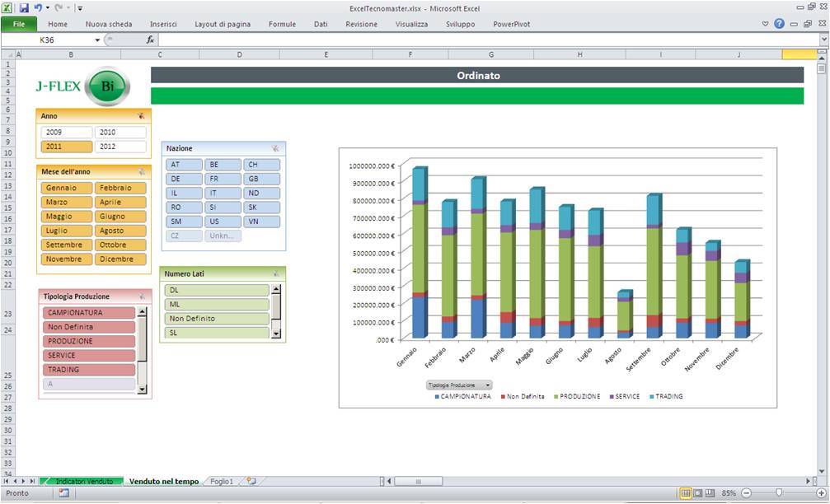Click the macro recording icon in status bar
Screen dimensions: 830x504
tap(64, 493)
